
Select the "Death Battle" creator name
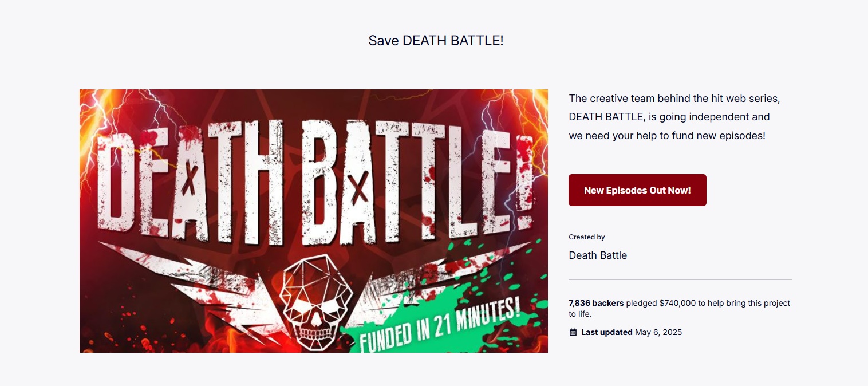598,255
